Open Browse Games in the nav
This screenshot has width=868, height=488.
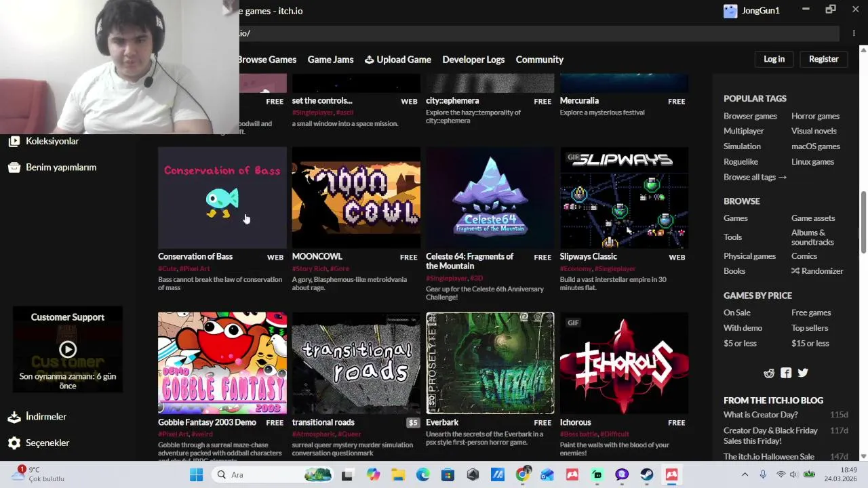(x=267, y=60)
